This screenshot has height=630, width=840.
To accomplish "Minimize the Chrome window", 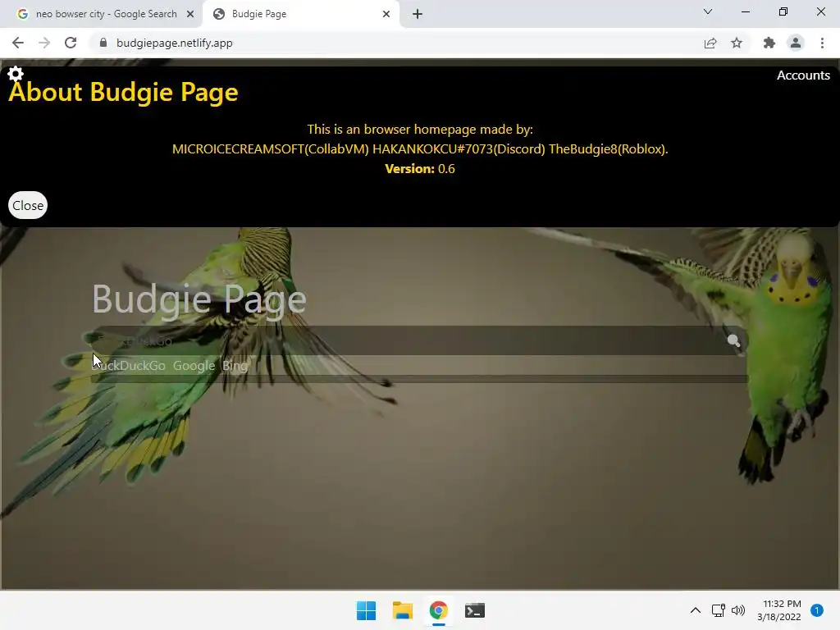I will click(745, 11).
